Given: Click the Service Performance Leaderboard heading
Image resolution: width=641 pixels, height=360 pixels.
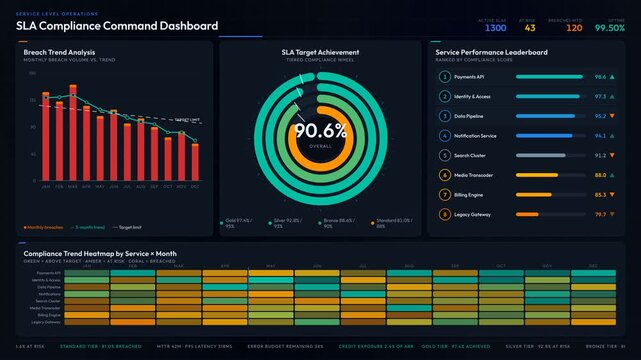Looking at the screenshot, I should (x=491, y=52).
